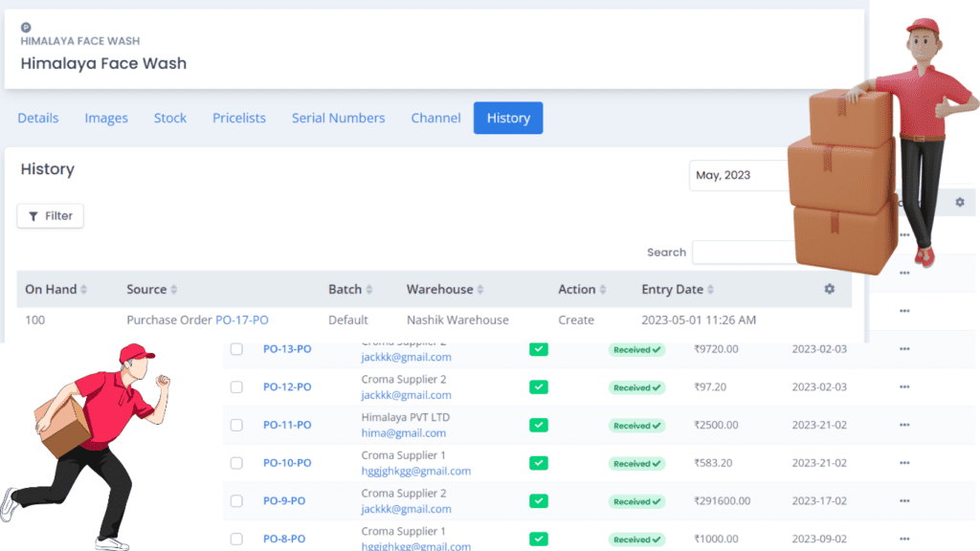The image size is (980, 551).
Task: Click jackkk@gmail.com in the PO-9-PO row
Action: click(x=406, y=509)
